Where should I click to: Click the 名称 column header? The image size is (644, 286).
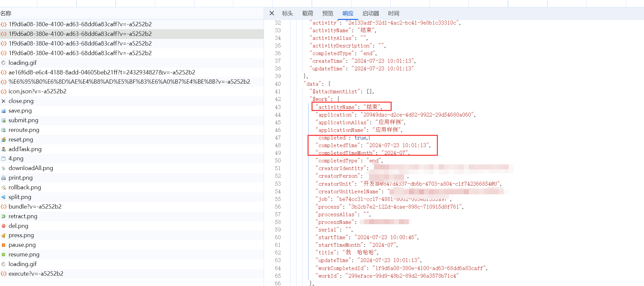tap(6, 13)
